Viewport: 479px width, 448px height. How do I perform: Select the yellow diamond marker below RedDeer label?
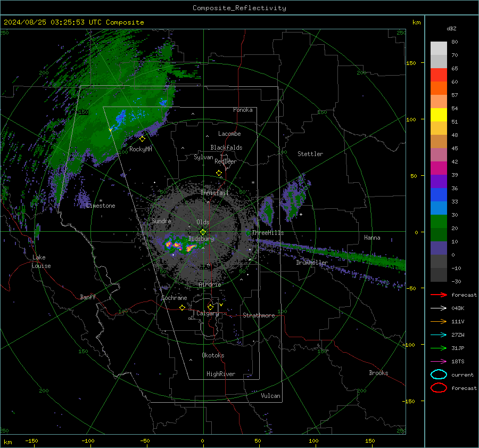tap(219, 173)
